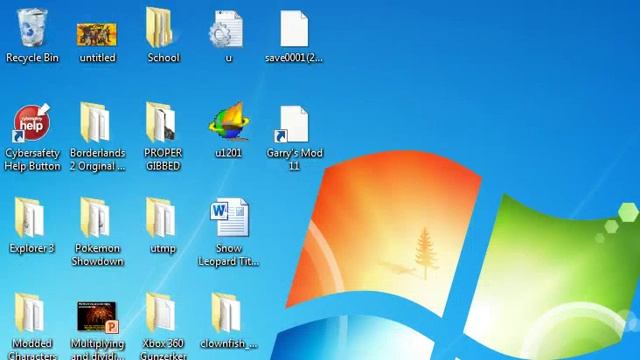The image size is (640, 360).
Task: Select the Snow Leopard Word document
Action: pyautogui.click(x=229, y=217)
